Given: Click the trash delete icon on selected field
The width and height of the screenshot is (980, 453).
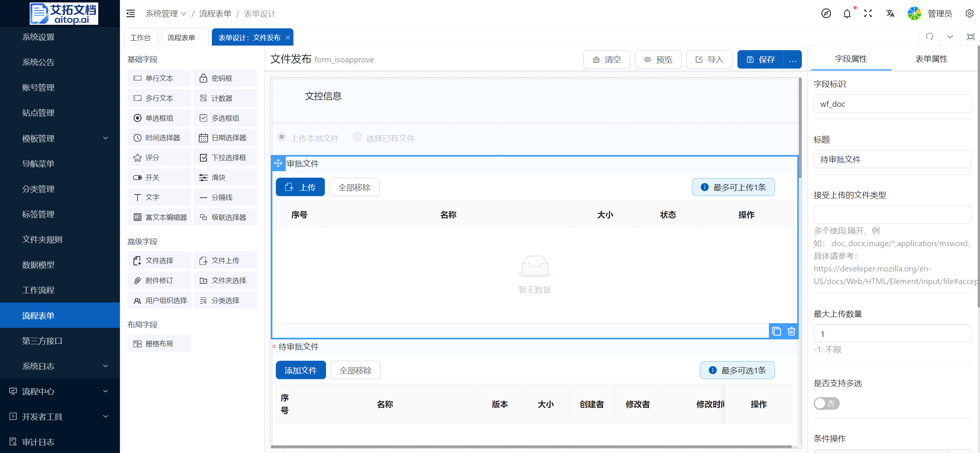Looking at the screenshot, I should [x=791, y=331].
